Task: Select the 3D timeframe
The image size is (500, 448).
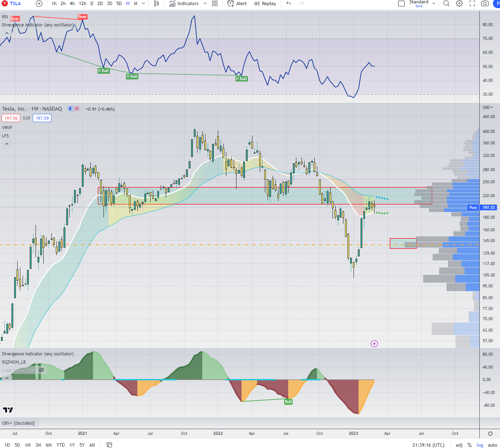Action: point(110,3)
